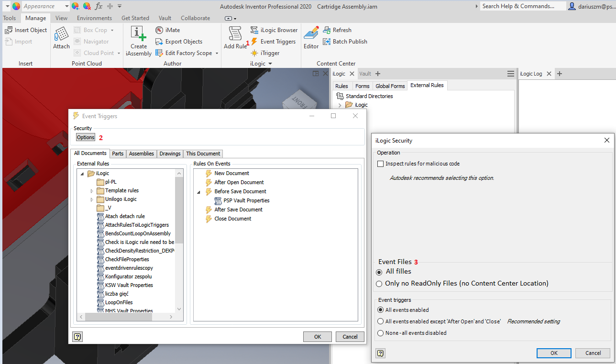Image resolution: width=616 pixels, height=364 pixels.
Task: Select None - all events disabled
Action: point(381,333)
